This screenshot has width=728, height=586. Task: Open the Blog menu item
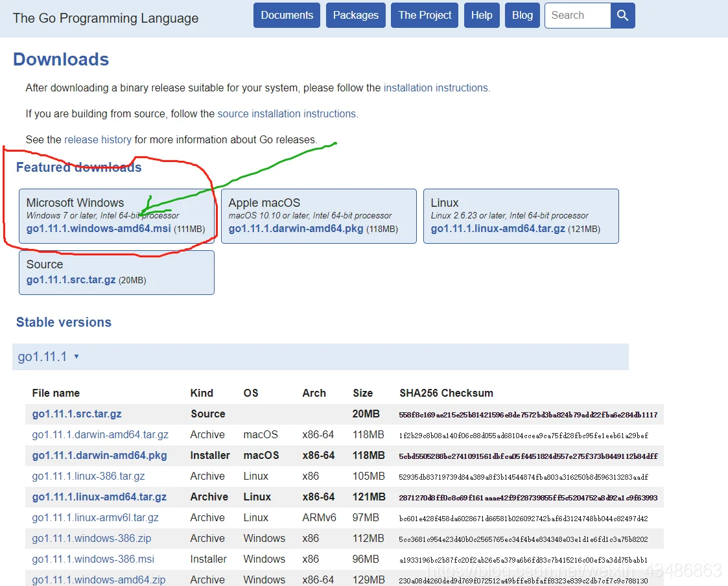[x=523, y=16]
